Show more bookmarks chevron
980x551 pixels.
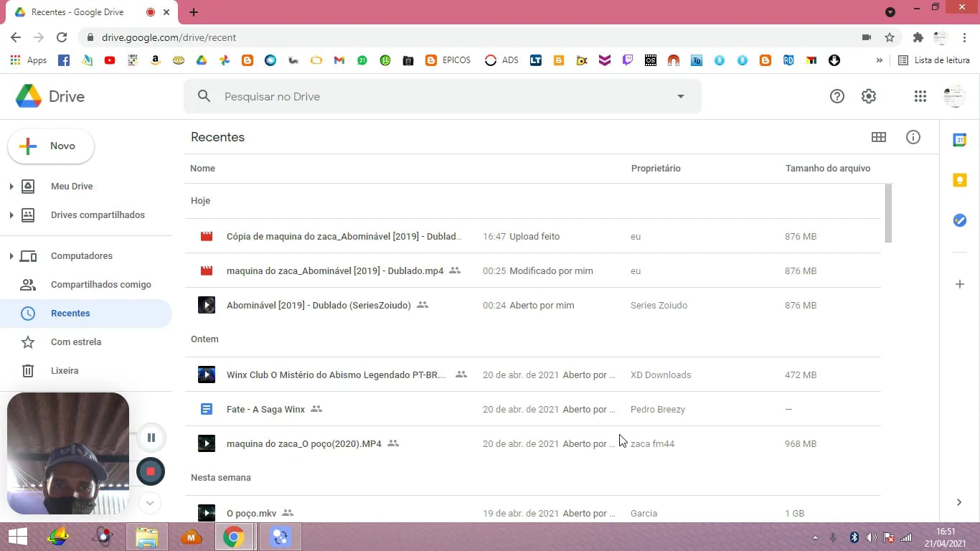879,60
